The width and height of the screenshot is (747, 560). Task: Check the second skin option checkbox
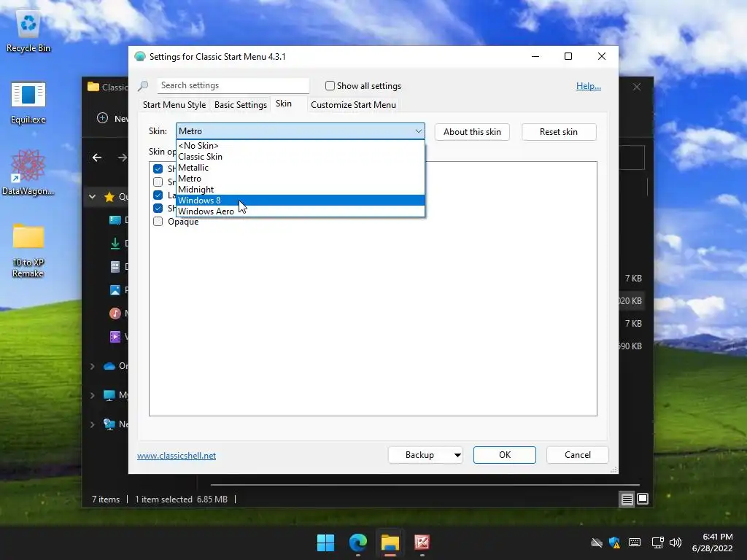pyautogui.click(x=158, y=182)
